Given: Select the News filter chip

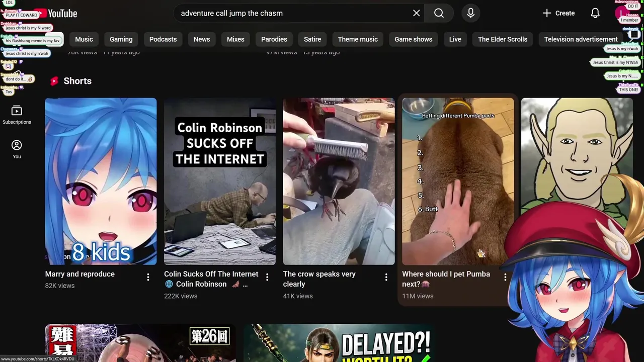Looking at the screenshot, I should pyautogui.click(x=202, y=39).
